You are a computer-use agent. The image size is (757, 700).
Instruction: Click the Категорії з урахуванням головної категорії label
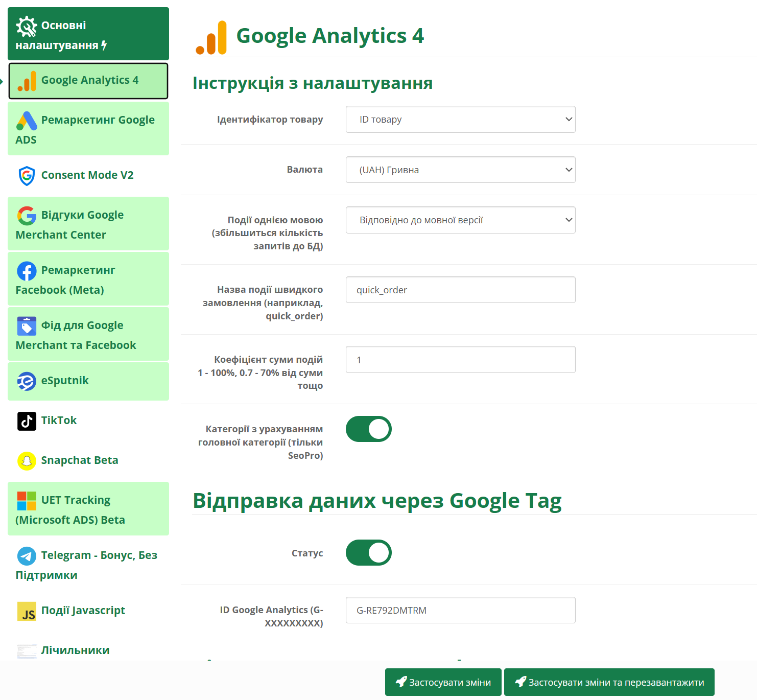pos(261,442)
